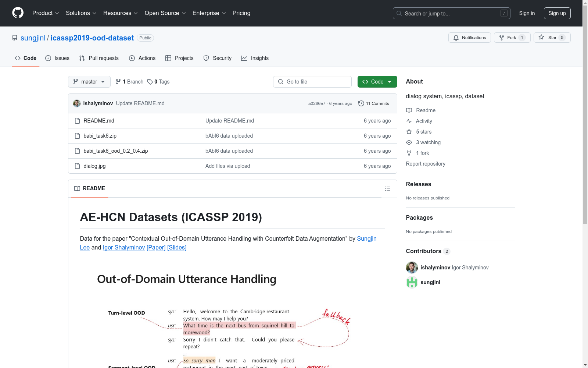Open the [Paper] link in README
Image resolution: width=588 pixels, height=368 pixels.
156,247
